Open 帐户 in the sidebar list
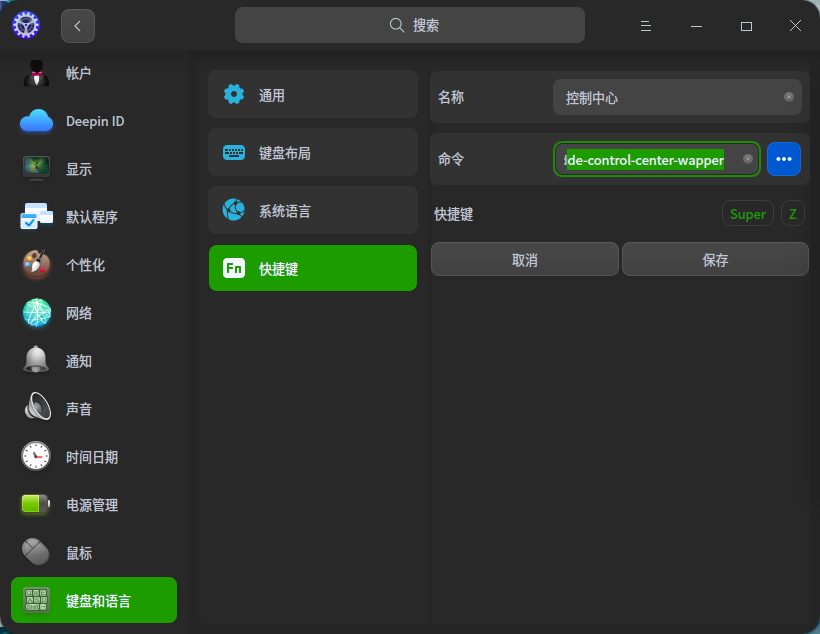This screenshot has width=820, height=634. point(94,73)
